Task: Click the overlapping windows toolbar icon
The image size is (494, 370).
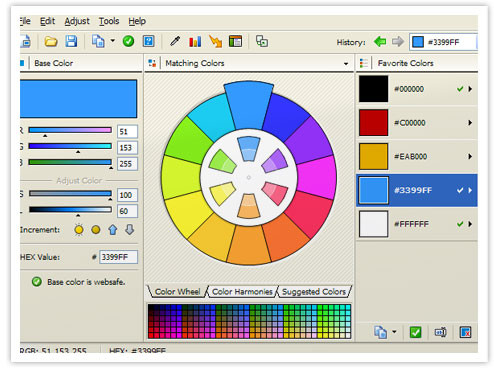Action: pyautogui.click(x=262, y=41)
